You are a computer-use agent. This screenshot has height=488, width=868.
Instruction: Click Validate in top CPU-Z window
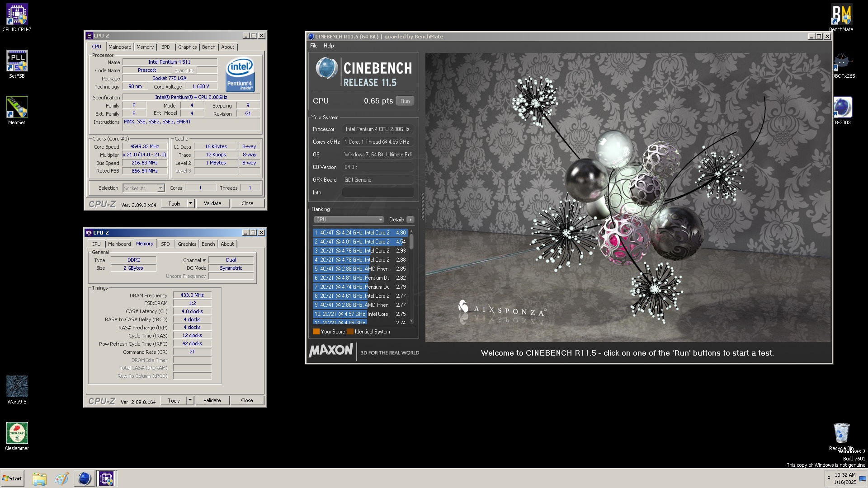(x=212, y=203)
